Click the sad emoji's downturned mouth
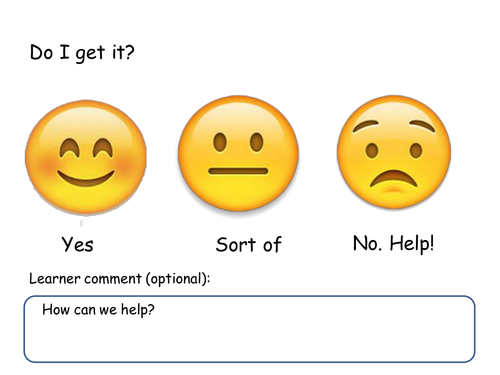This screenshot has height=375, width=500. [393, 179]
